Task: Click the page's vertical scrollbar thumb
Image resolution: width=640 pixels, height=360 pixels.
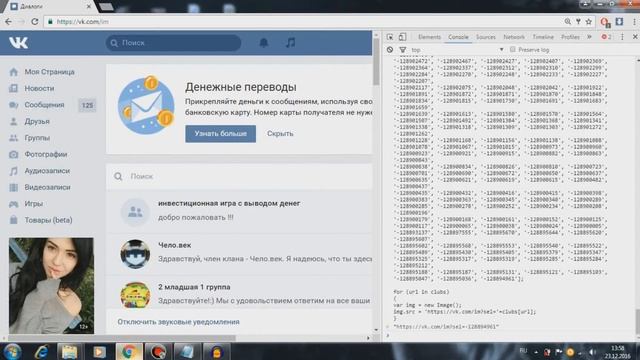Action: click(x=376, y=61)
